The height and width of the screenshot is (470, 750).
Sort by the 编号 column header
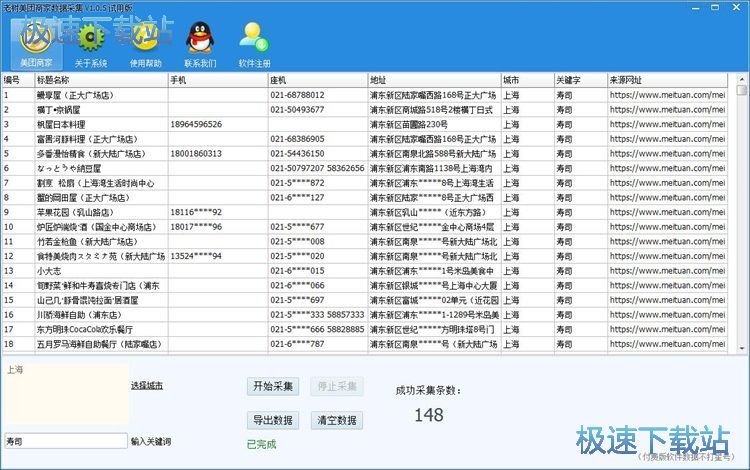coord(18,80)
